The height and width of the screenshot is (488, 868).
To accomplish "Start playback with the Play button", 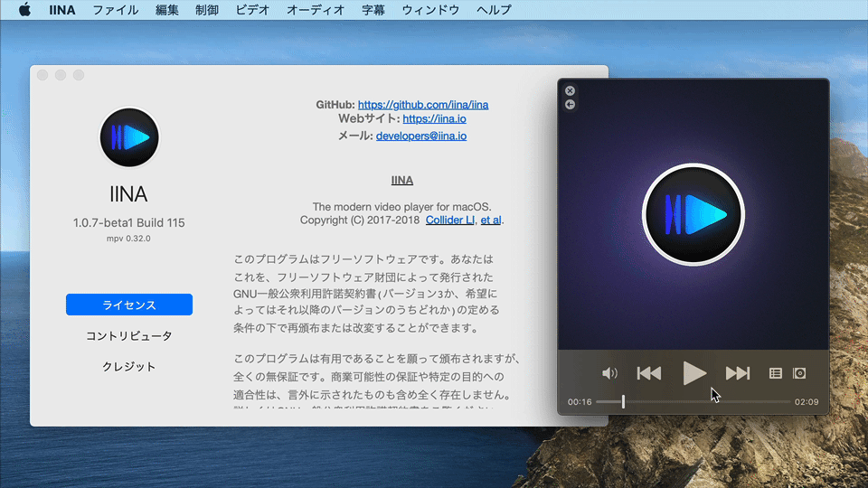I will coord(693,373).
